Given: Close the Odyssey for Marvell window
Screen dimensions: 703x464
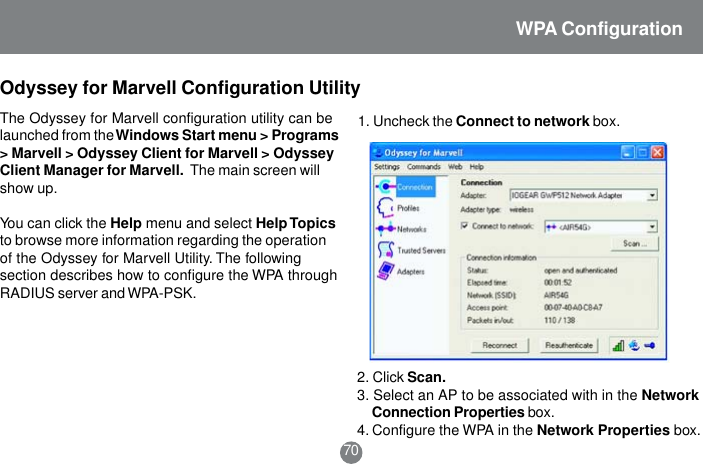Looking at the screenshot, I should (x=657, y=152).
